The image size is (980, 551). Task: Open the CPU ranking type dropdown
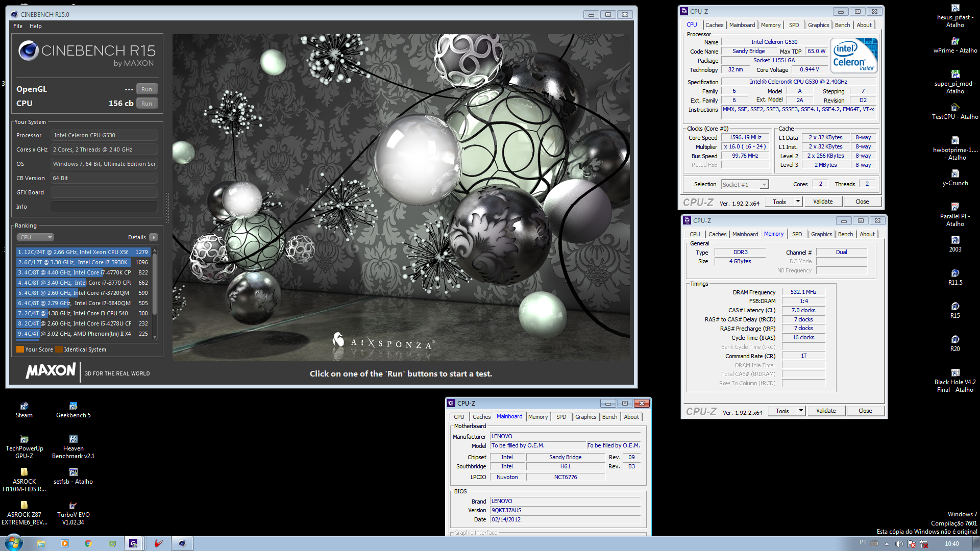pyautogui.click(x=35, y=237)
